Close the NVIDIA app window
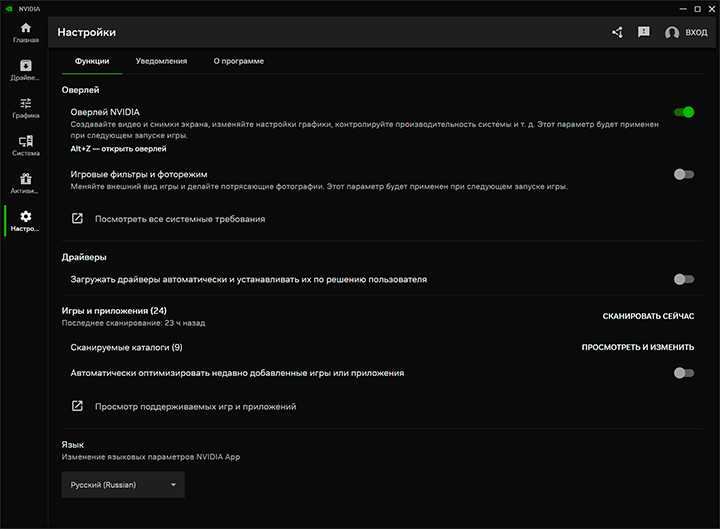 coord(711,9)
